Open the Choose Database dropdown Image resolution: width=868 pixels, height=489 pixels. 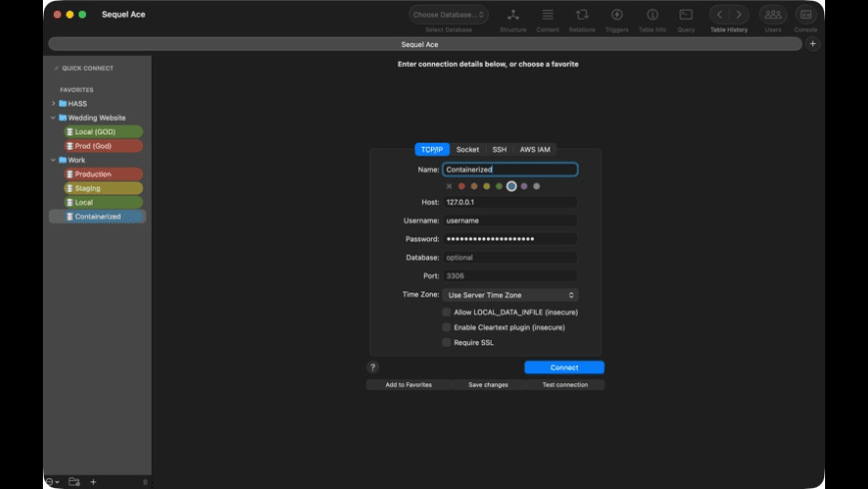[448, 15]
